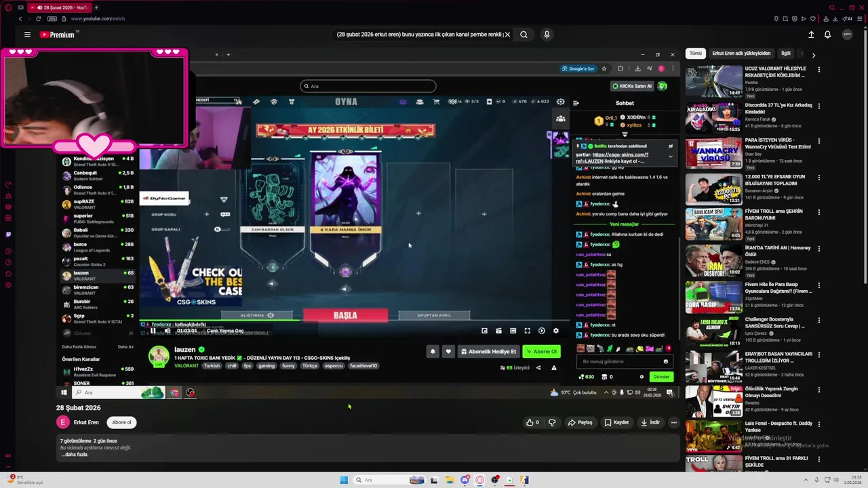Clear the YouTube search box text
Viewport: 868px width, 488px height.
[x=508, y=35]
